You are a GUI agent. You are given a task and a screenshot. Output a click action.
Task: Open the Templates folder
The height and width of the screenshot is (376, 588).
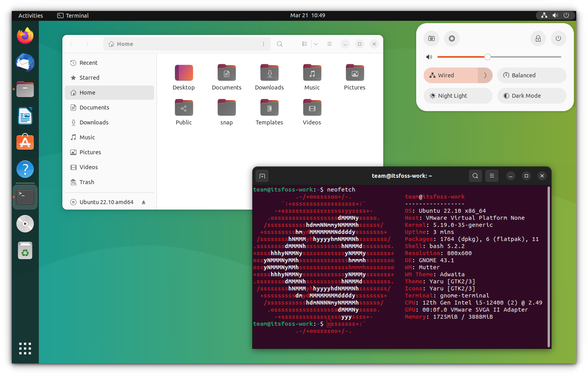coord(269,112)
